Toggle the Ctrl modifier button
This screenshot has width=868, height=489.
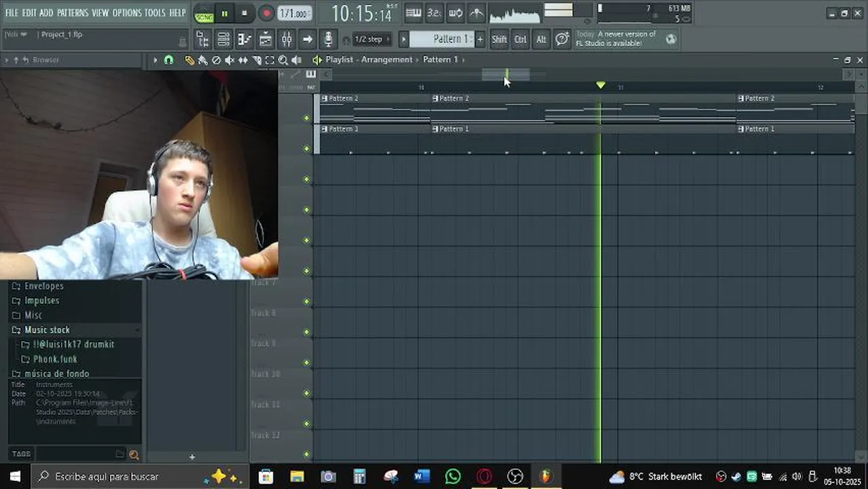click(x=520, y=39)
